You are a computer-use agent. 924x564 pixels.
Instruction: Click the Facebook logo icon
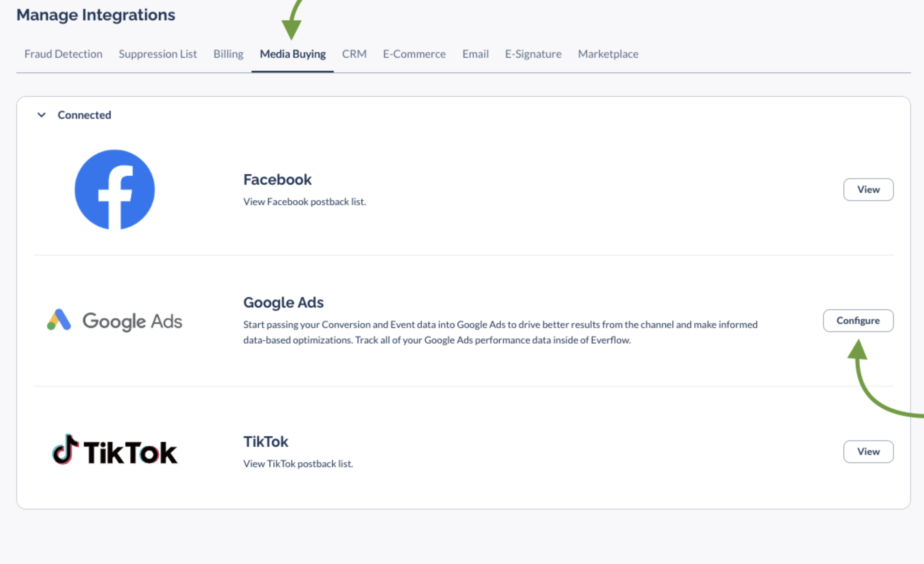coord(115,190)
